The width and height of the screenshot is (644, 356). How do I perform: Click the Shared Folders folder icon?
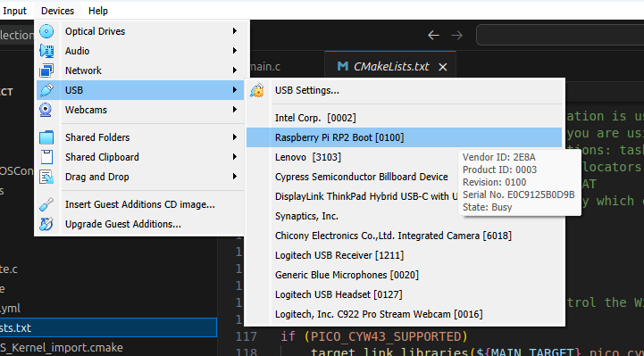tap(46, 137)
